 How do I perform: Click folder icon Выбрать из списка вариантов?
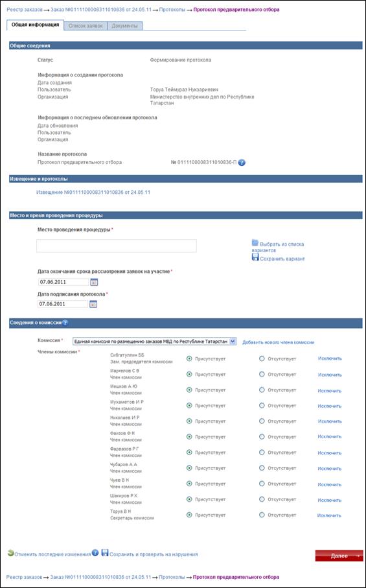255,242
